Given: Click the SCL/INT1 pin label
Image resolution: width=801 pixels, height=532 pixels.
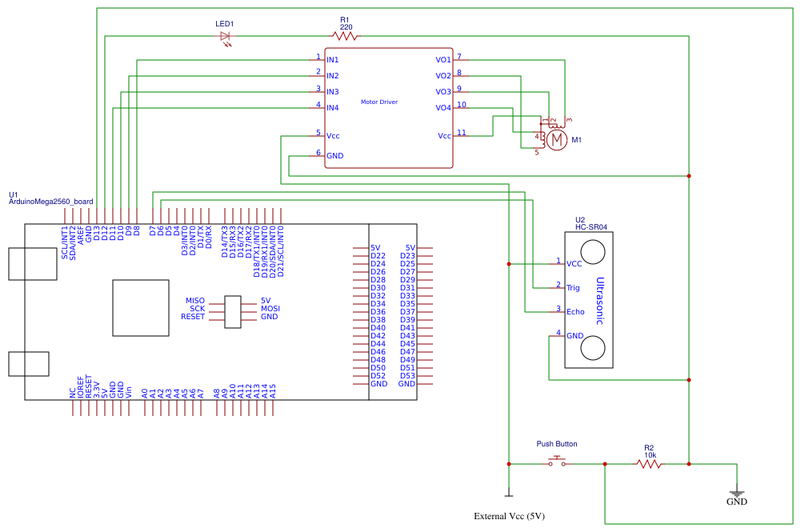Looking at the screenshot, I should pyautogui.click(x=64, y=242).
